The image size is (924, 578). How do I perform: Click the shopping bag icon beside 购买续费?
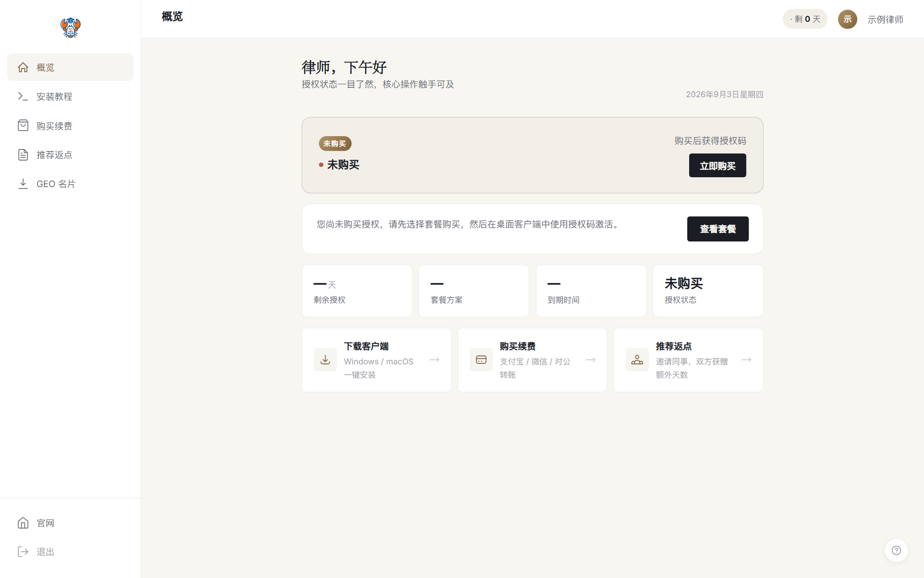tap(23, 125)
